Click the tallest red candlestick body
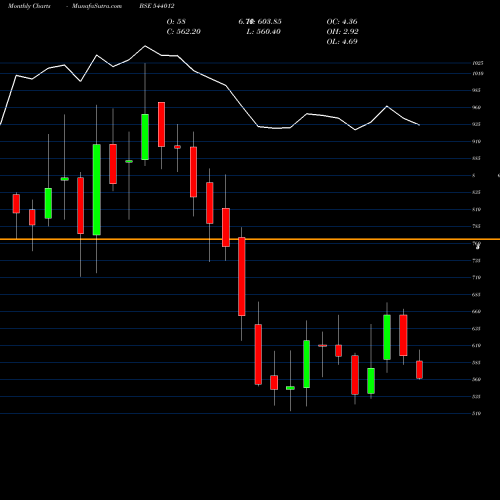Viewport: 500px width, 500px height. click(x=242, y=277)
